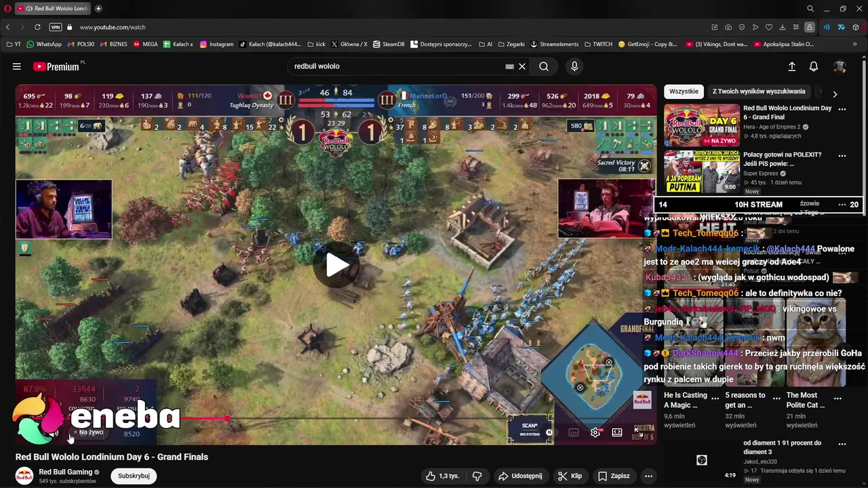
Task: Switch to theater mode
Action: [617, 432]
